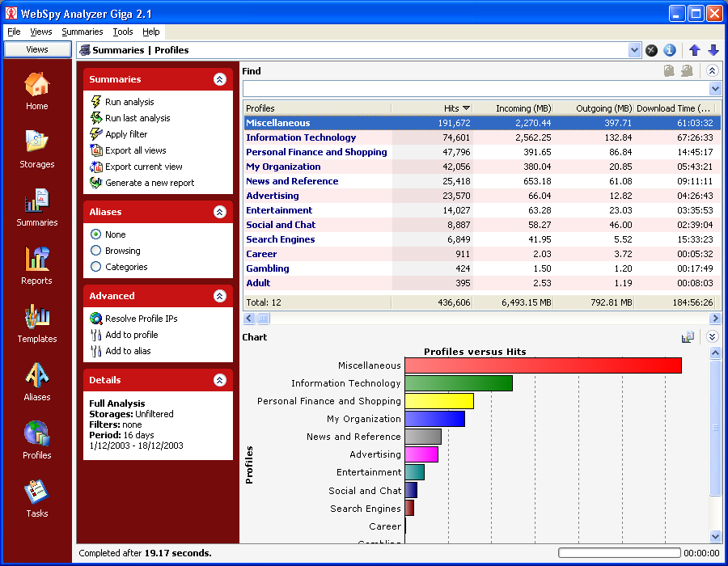728x566 pixels.
Task: Click the green Information Technology chart bar
Action: coord(459,383)
